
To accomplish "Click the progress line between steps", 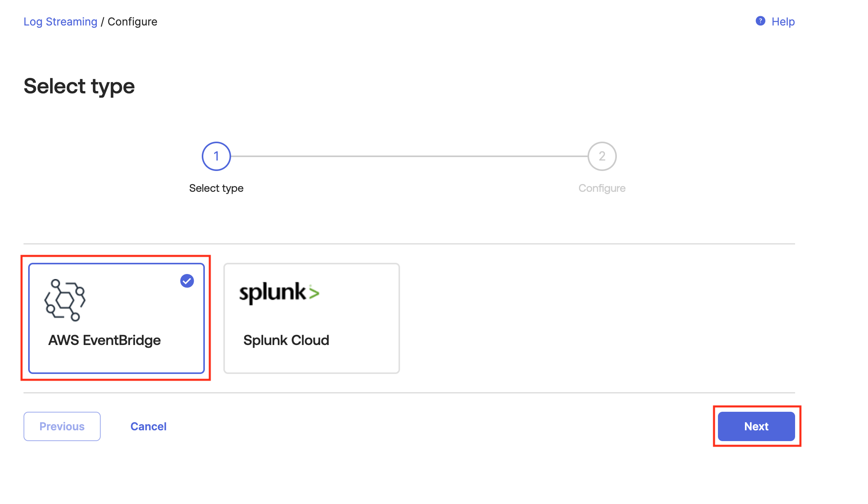I will [409, 156].
